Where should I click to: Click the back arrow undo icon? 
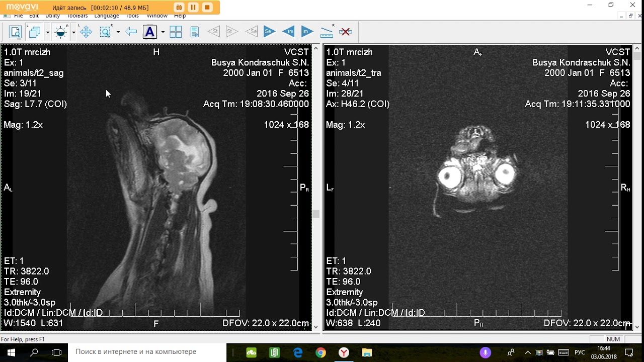click(x=131, y=32)
